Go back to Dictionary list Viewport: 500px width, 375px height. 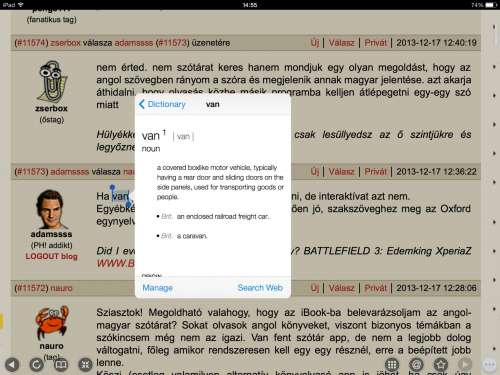coord(162,104)
